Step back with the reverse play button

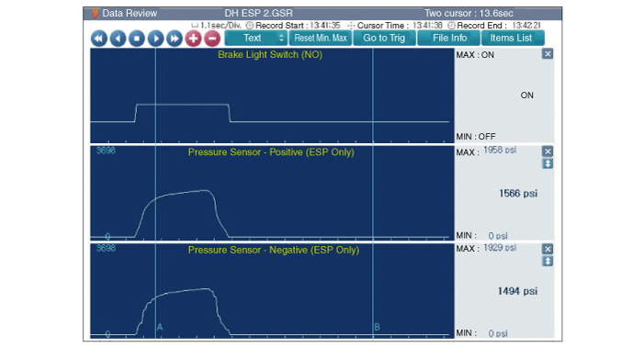pos(118,39)
